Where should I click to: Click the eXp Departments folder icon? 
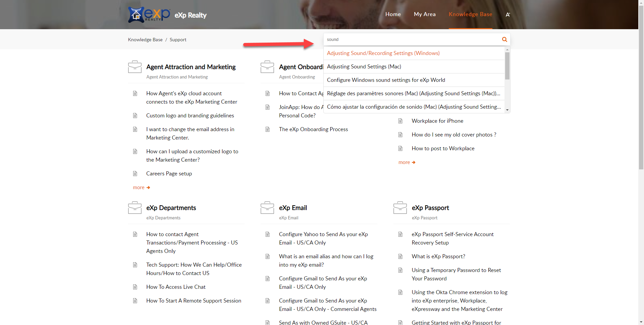135,208
